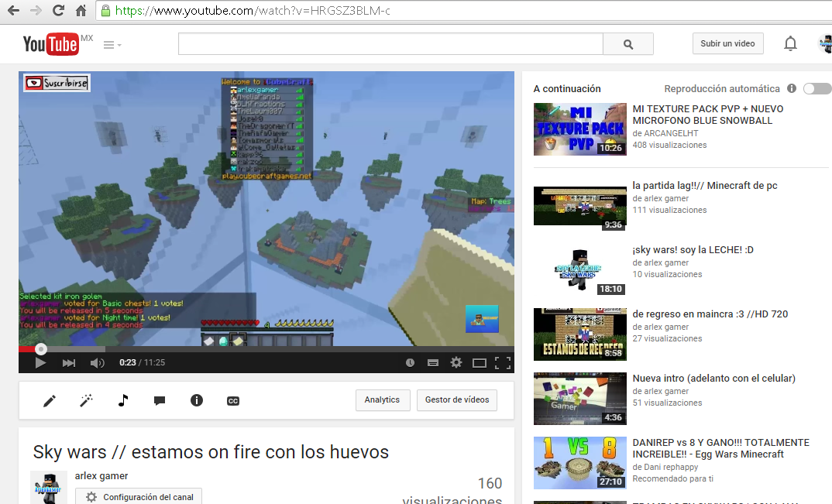Open the Nueva intro video thumbnail
The image size is (832, 504).
tap(580, 399)
